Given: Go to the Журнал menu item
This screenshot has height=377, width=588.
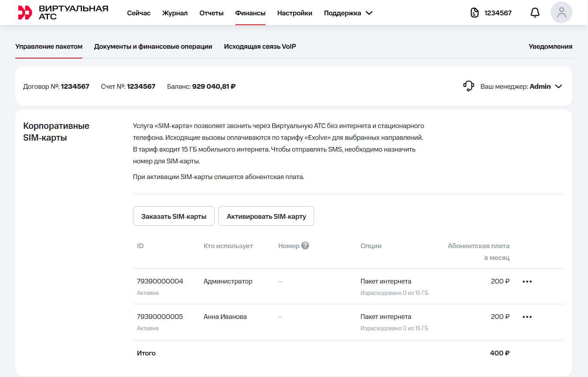Looking at the screenshot, I should tap(175, 13).
